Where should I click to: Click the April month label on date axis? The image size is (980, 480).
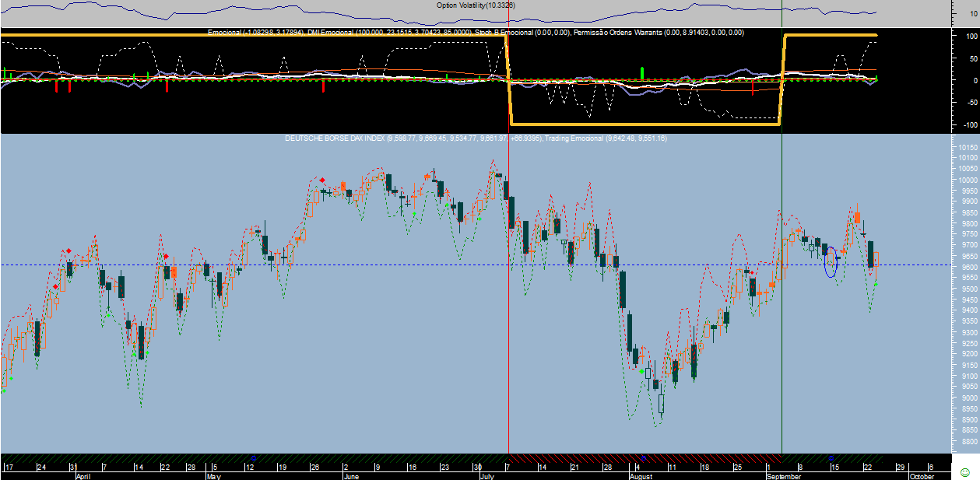(x=83, y=475)
